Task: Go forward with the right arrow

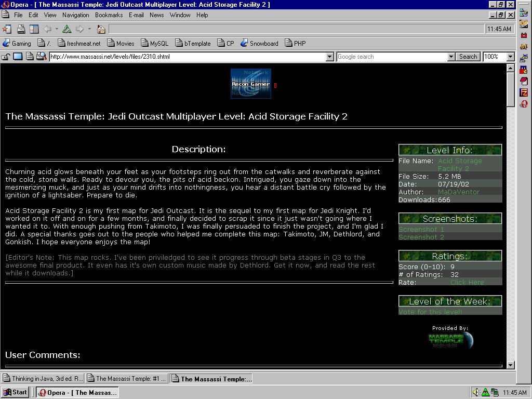Action: pos(79,29)
